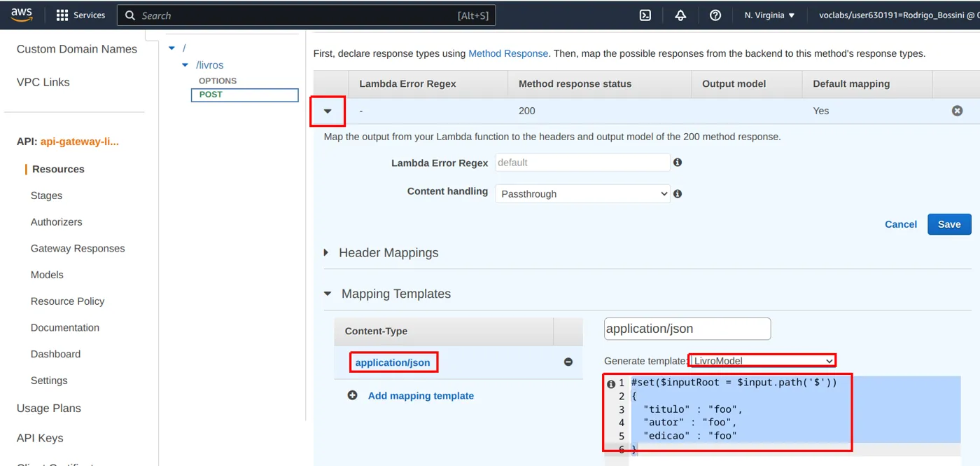Select the POST method in tree
The image size is (980, 466).
click(x=245, y=95)
